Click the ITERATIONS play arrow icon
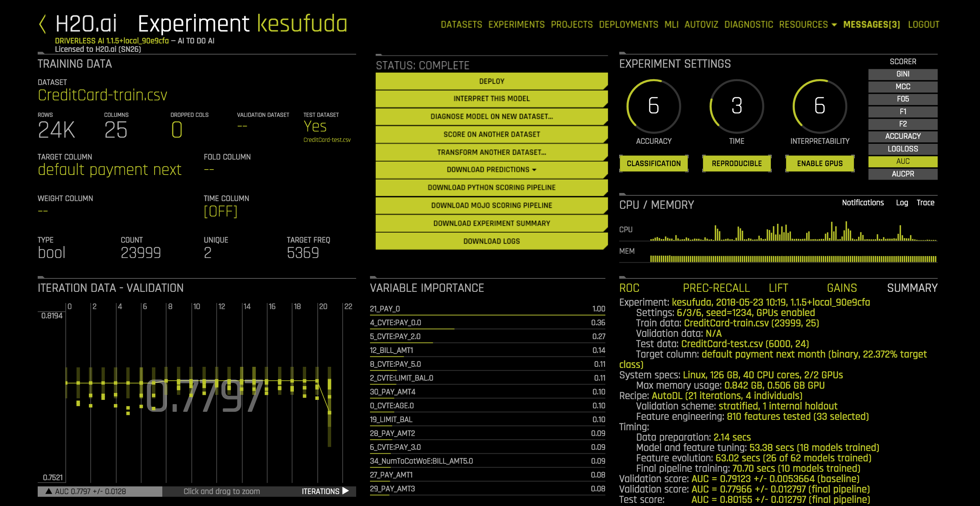 [x=345, y=491]
